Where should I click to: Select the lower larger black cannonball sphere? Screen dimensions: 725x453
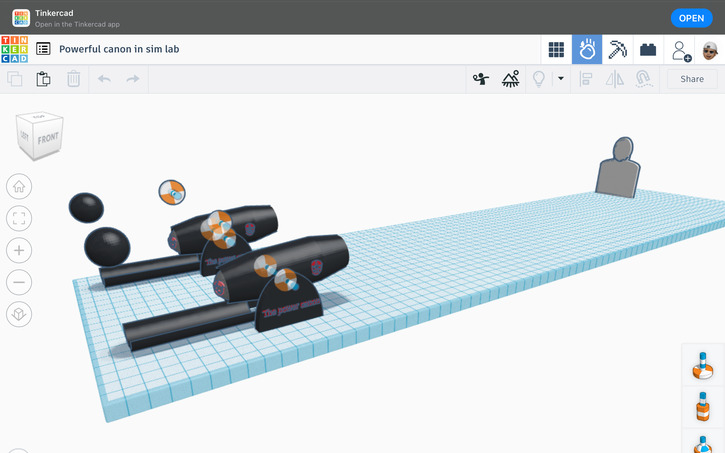coord(107,246)
